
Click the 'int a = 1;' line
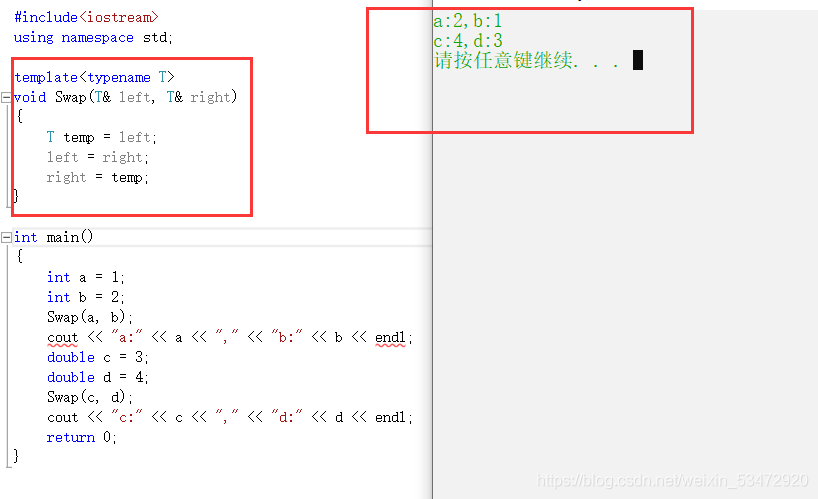(x=86, y=277)
